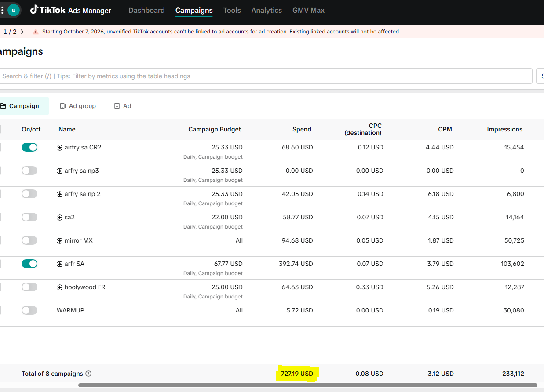Select the 392.74 USD spend value

296,264
